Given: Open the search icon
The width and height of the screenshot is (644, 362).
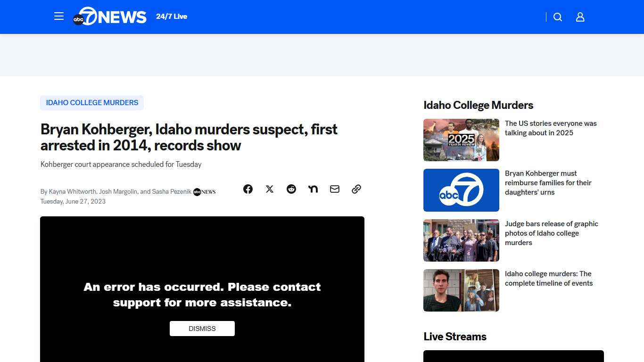Looking at the screenshot, I should click(558, 17).
